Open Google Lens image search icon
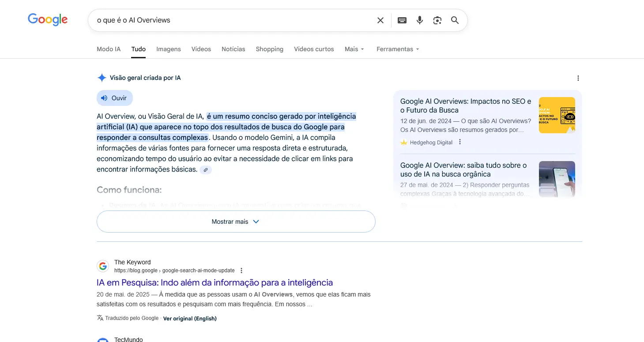Viewport: 644px width, 342px height. tap(437, 20)
